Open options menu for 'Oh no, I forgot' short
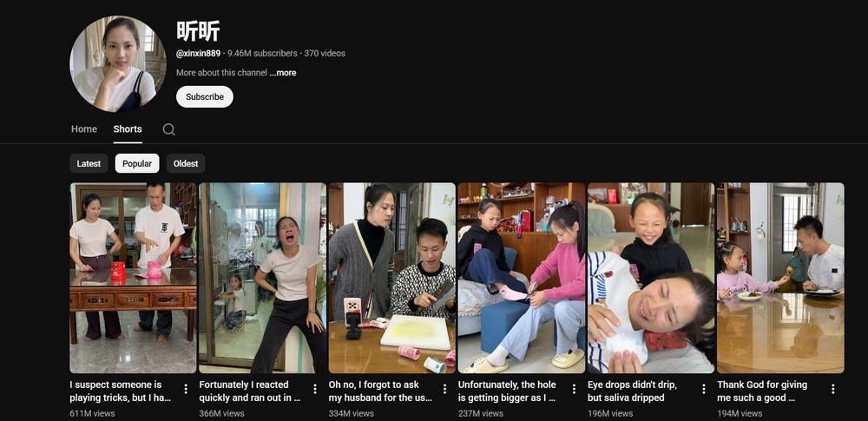This screenshot has height=421, width=868. point(444,389)
